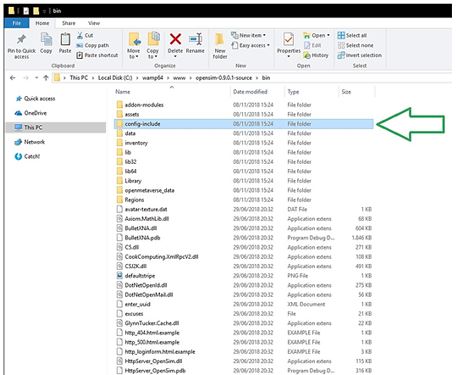This screenshot has height=375, width=456.
Task: Create a New folder
Action: pyautogui.click(x=220, y=46)
